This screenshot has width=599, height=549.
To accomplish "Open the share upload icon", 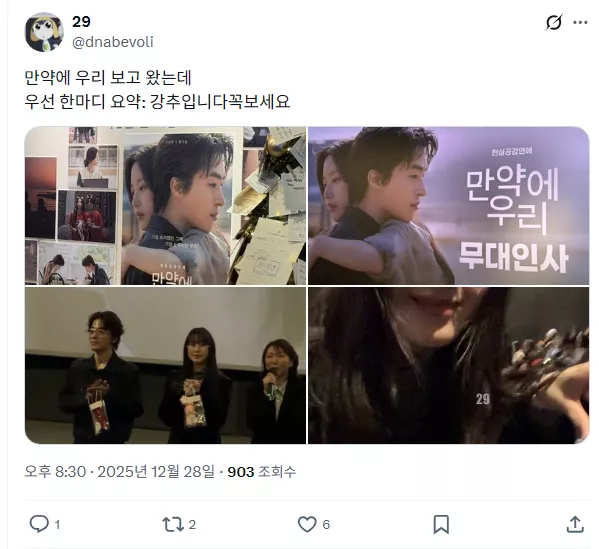I will [x=575, y=524].
